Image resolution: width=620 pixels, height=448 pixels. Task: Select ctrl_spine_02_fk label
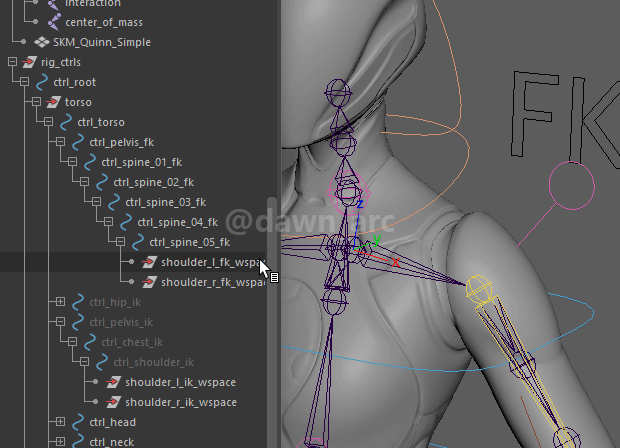(154, 182)
